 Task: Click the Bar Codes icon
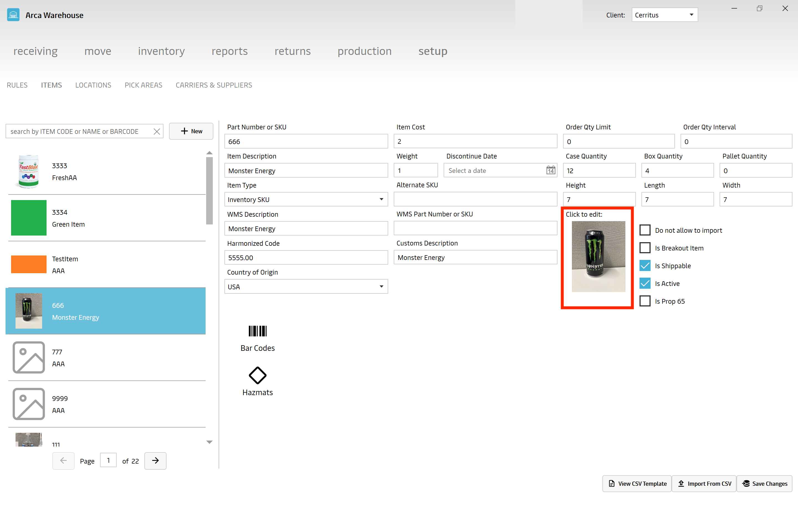[x=257, y=331]
